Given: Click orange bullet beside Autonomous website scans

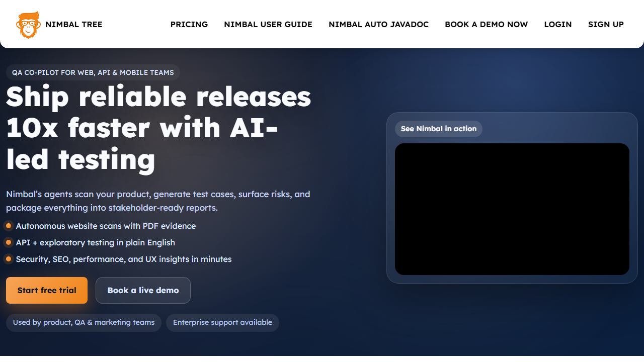Looking at the screenshot, I should [9, 226].
